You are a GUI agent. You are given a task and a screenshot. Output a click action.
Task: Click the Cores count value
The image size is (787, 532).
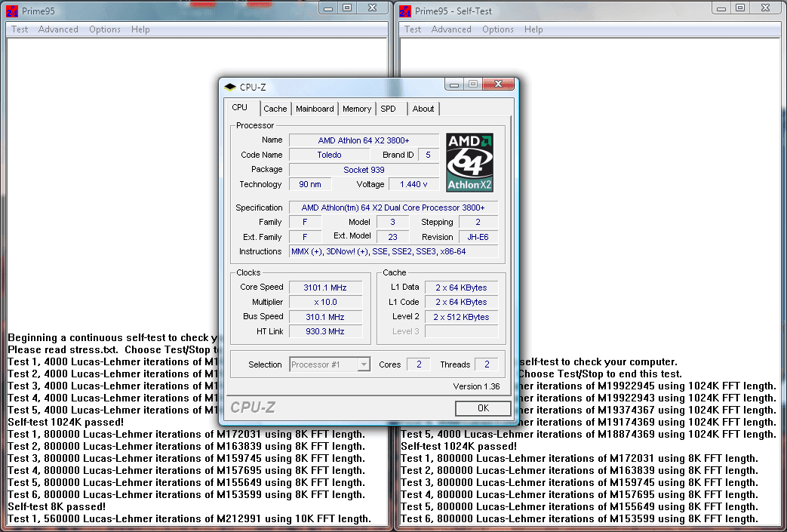coord(419,364)
